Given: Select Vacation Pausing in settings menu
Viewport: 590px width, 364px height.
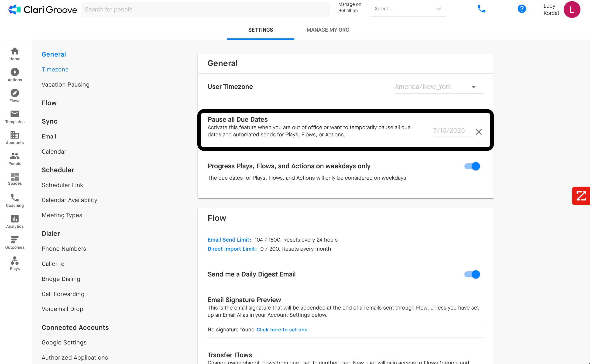Looking at the screenshot, I should pyautogui.click(x=65, y=84).
